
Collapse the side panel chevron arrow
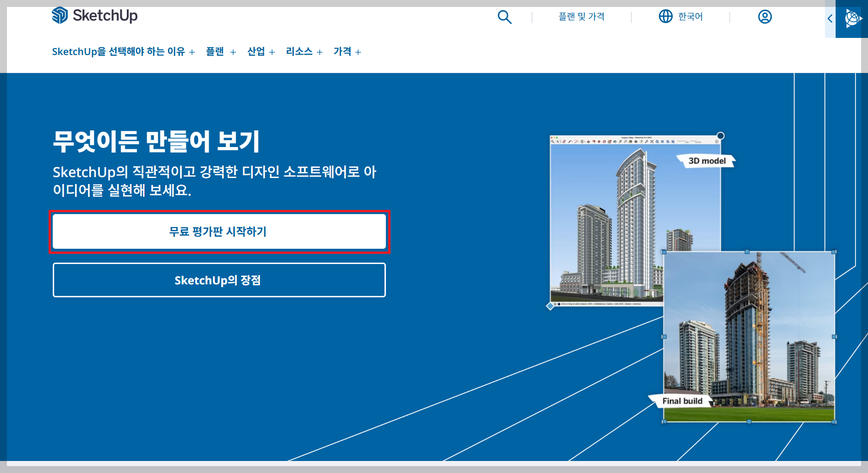(x=830, y=18)
